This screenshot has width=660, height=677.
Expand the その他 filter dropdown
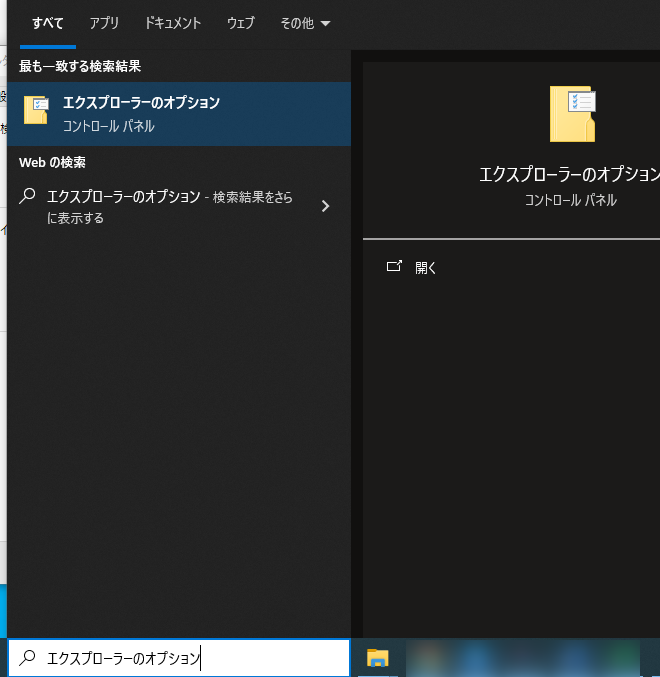(x=305, y=23)
